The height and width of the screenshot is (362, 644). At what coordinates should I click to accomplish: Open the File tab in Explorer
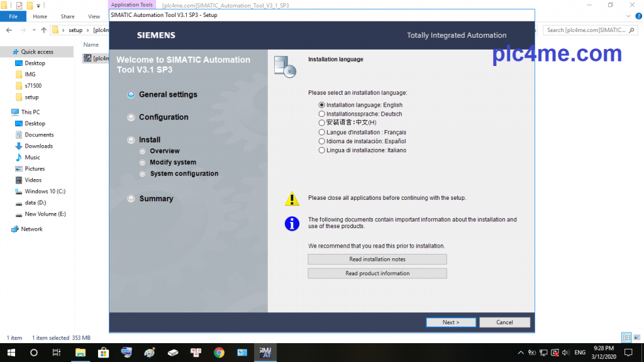tap(13, 16)
